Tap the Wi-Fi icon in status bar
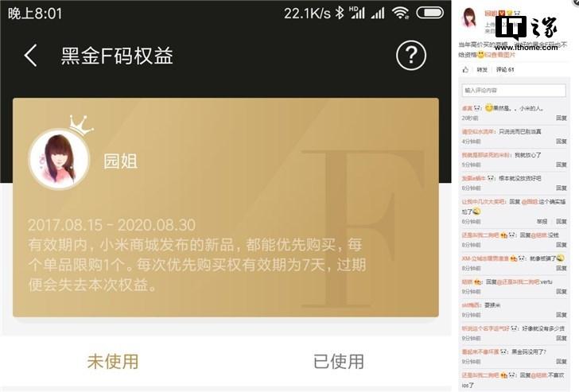 [401, 13]
